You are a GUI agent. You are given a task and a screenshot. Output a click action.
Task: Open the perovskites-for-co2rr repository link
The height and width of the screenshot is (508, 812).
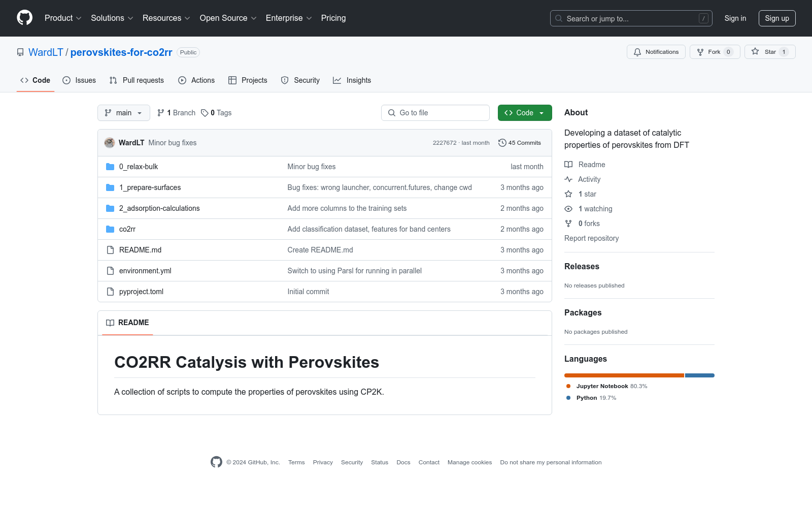click(121, 52)
